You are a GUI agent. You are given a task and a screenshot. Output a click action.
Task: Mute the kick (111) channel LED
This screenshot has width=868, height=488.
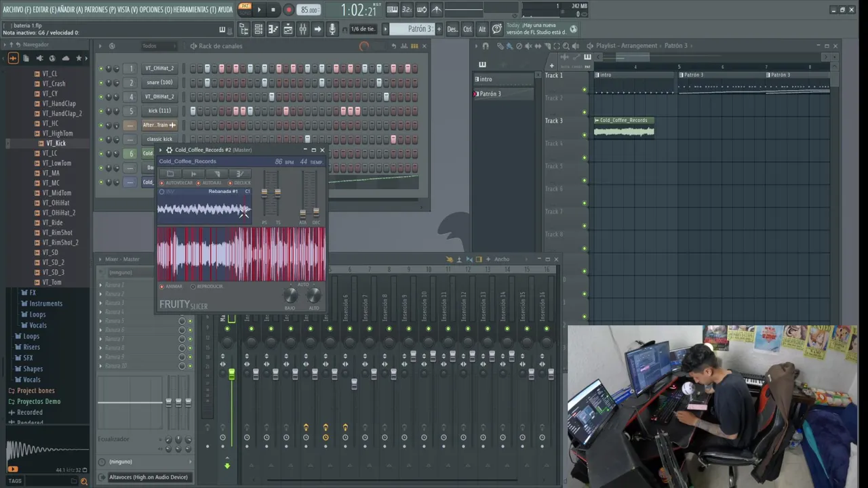coord(101,111)
